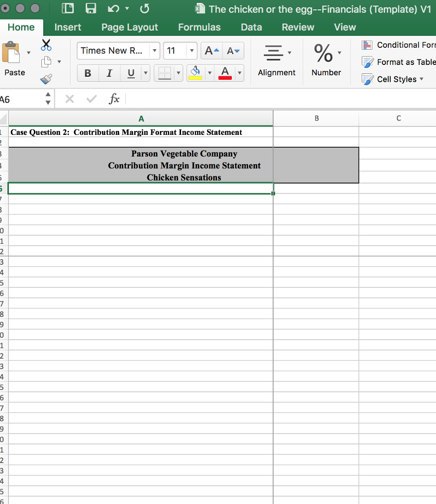The height and width of the screenshot is (504, 436).
Task: Open the Formulas tab
Action: click(199, 28)
